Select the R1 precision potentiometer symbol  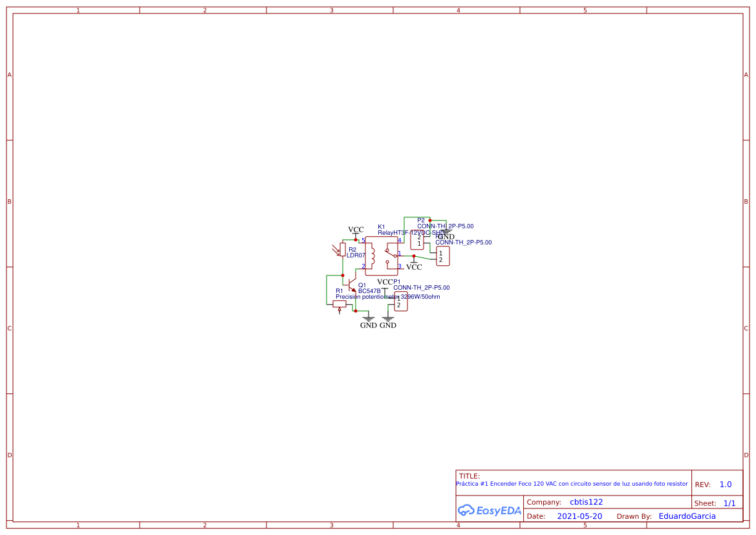pos(339,303)
